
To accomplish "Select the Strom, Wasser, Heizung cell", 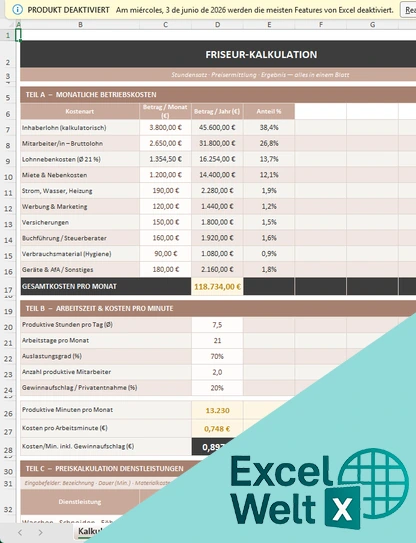I will pyautogui.click(x=80, y=191).
